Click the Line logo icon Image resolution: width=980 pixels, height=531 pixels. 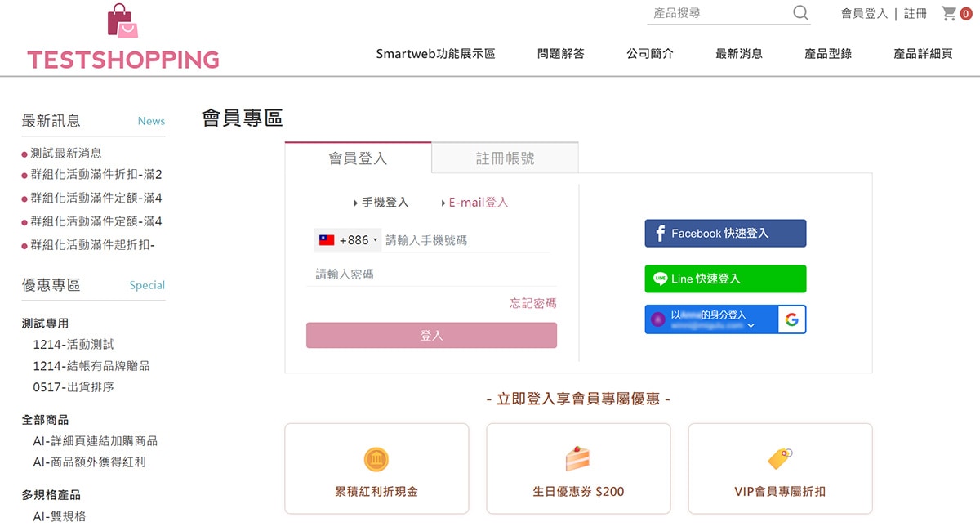[x=661, y=279]
